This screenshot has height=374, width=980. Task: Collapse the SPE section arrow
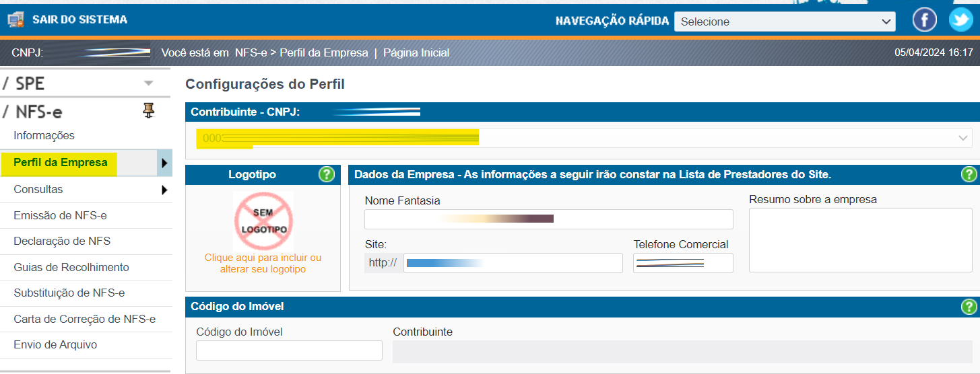click(149, 83)
